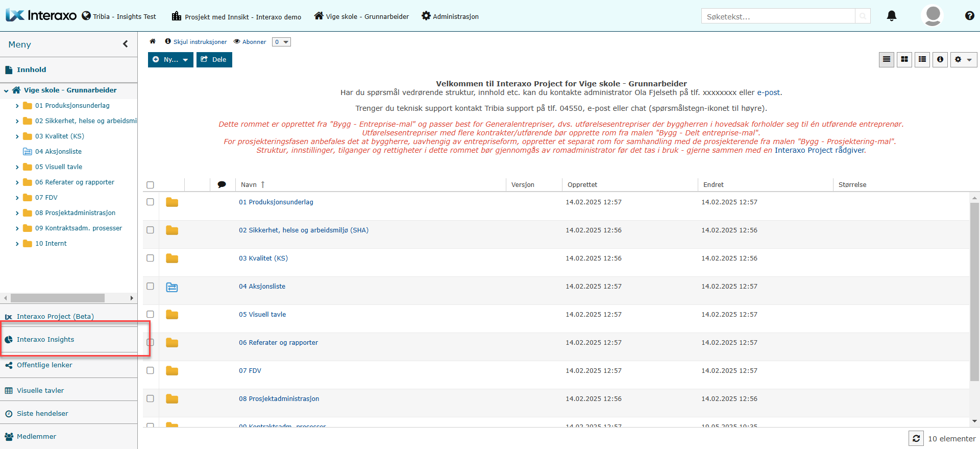Expand 01 Produksjonsunderlag in tree
The width and height of the screenshot is (980, 449).
tap(17, 106)
